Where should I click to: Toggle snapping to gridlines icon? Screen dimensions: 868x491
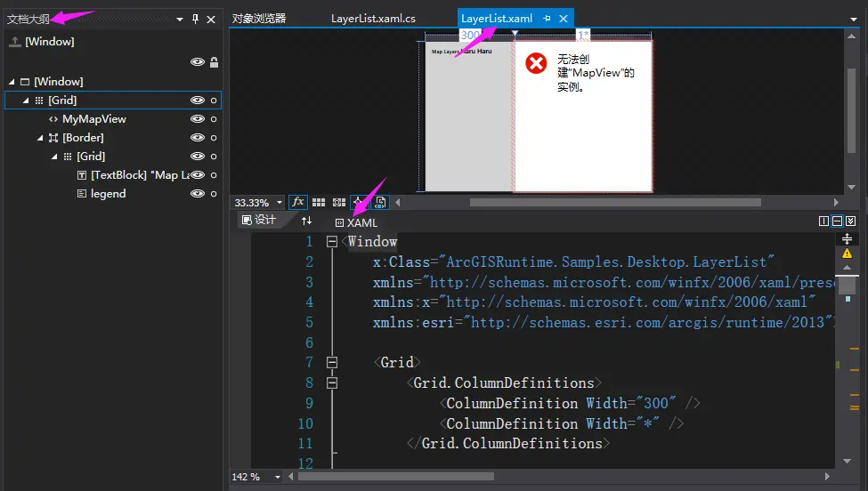pyautogui.click(x=339, y=203)
